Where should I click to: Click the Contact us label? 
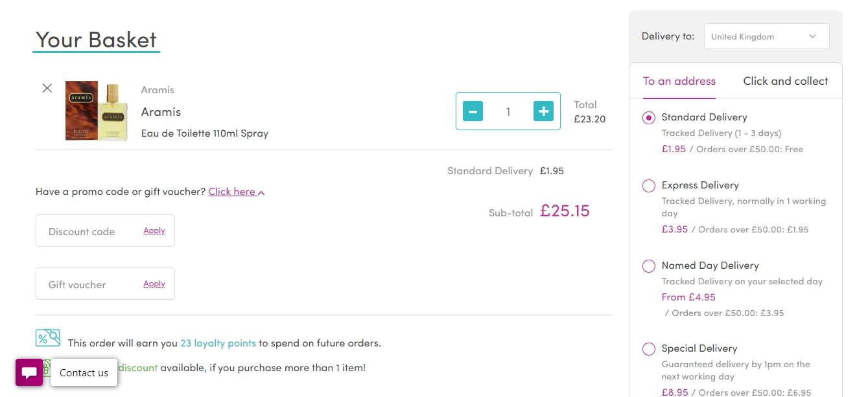point(84,372)
